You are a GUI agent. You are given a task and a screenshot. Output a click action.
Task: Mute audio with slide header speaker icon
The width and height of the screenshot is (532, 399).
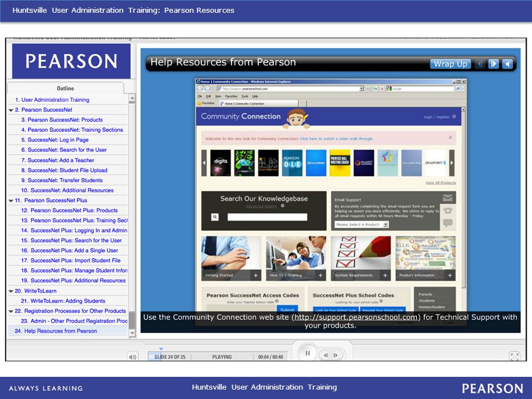(507, 64)
